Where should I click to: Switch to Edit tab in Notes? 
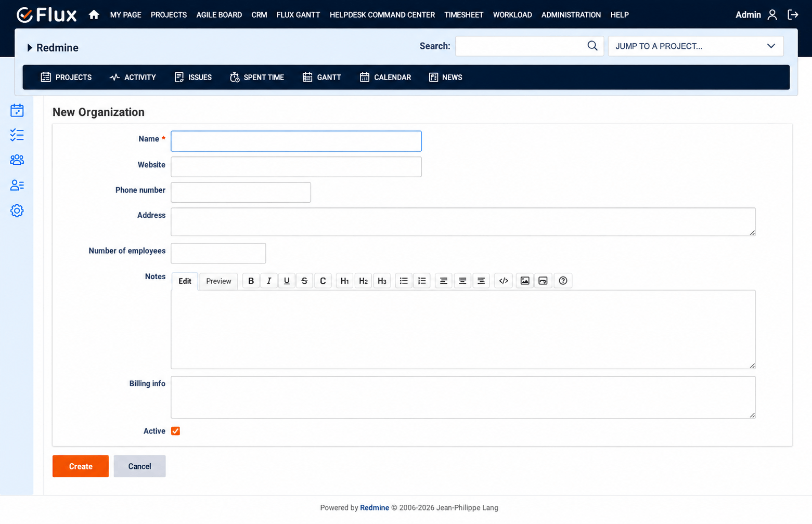[185, 281]
